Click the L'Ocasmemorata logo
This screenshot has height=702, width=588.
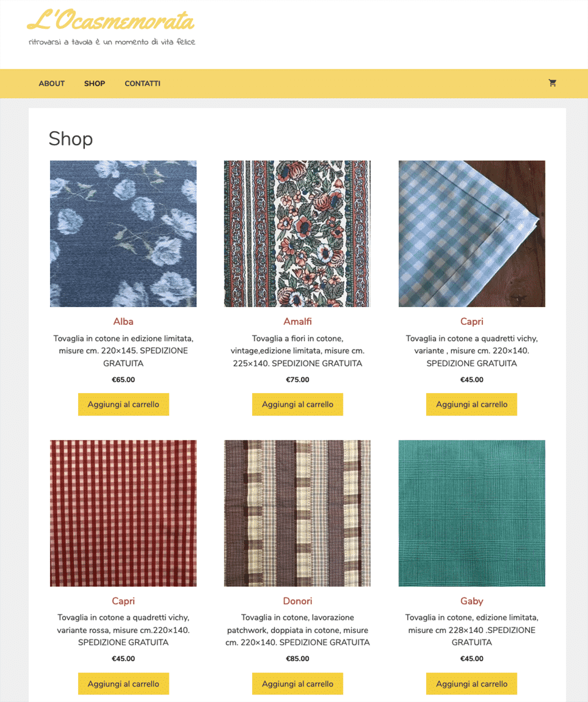(x=111, y=21)
